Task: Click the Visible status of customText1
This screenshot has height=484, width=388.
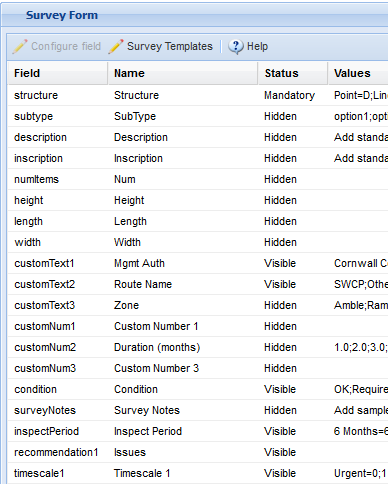Action: pyautogui.click(x=293, y=263)
